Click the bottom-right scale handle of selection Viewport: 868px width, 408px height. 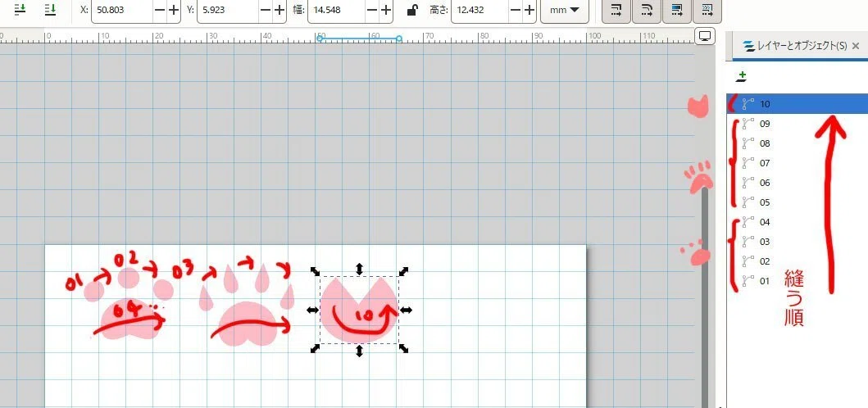(x=403, y=348)
